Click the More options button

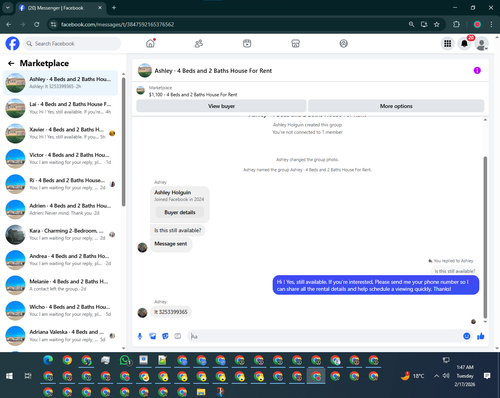tap(396, 106)
